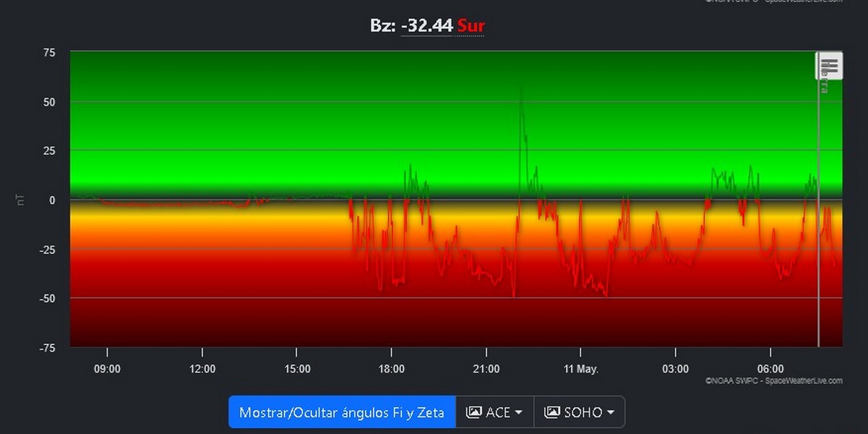
Task: Click the NOAA SWPC credit below chart
Action: click(773, 380)
